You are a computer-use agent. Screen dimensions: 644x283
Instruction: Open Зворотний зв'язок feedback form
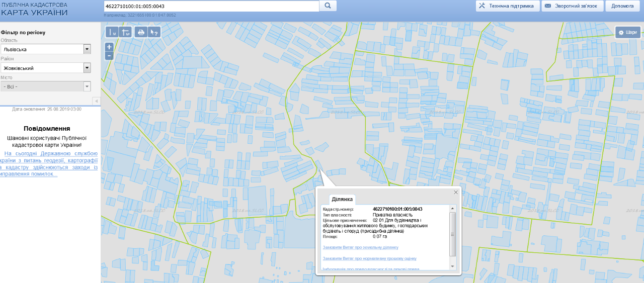(573, 6)
